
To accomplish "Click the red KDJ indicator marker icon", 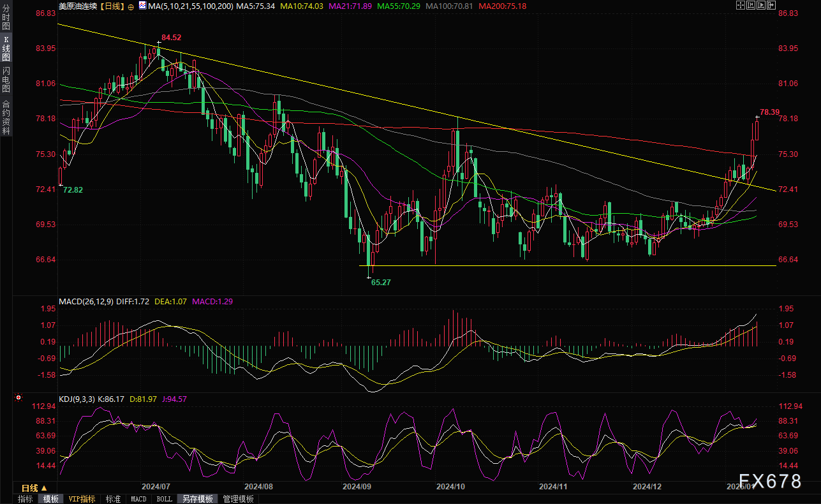I will 18,398.
